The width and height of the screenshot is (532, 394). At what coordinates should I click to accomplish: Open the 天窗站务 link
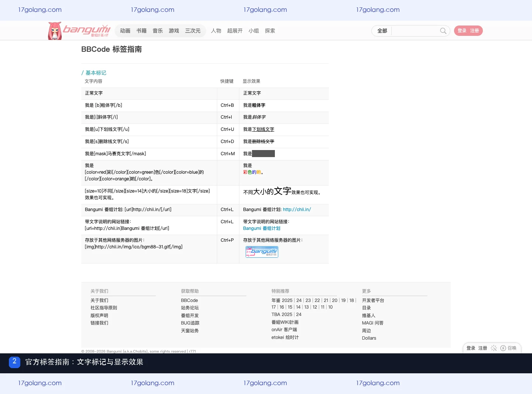190,331
